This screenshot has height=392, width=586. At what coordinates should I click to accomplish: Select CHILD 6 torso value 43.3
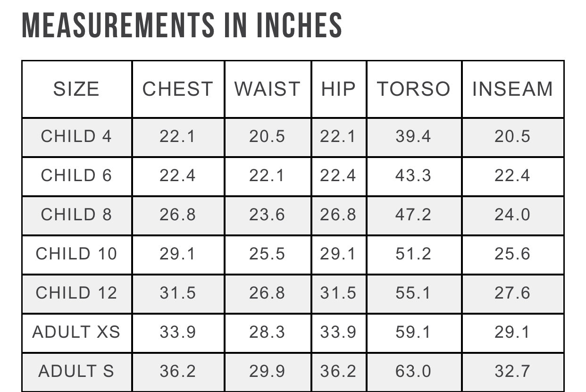[x=413, y=175]
